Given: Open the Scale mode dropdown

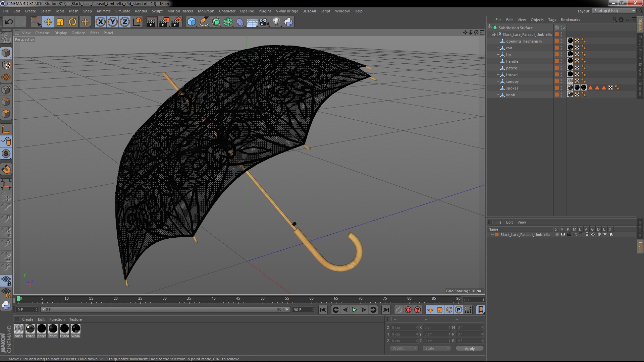Looking at the screenshot, I should (437, 349).
